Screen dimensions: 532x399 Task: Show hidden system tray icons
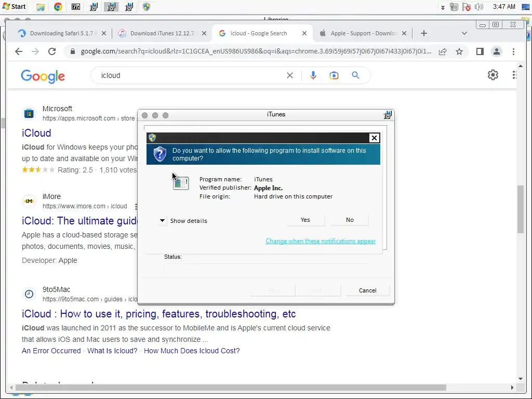coord(443,7)
